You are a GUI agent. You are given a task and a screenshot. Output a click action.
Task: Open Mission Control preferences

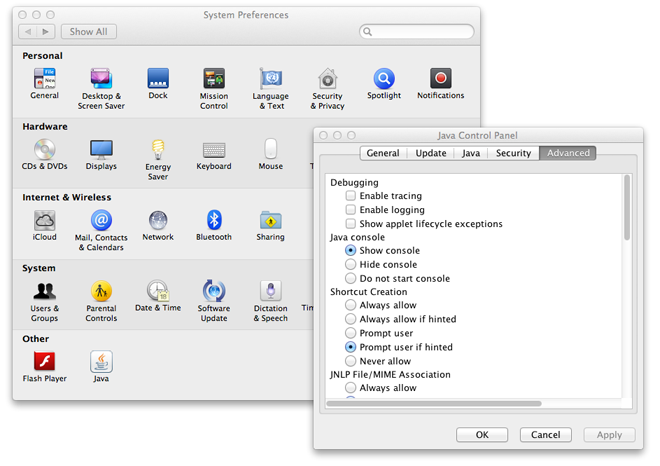[214, 88]
